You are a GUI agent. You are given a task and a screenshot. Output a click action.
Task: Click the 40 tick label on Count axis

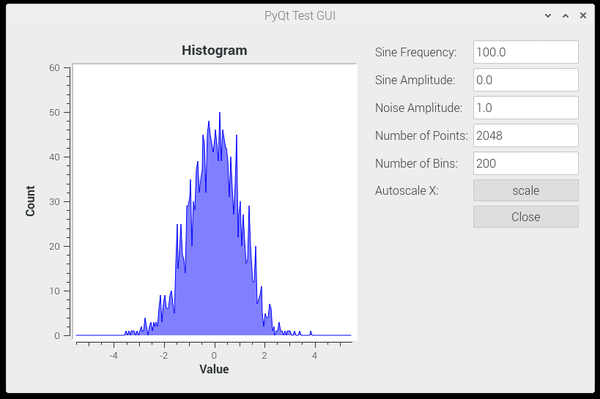tap(55, 157)
